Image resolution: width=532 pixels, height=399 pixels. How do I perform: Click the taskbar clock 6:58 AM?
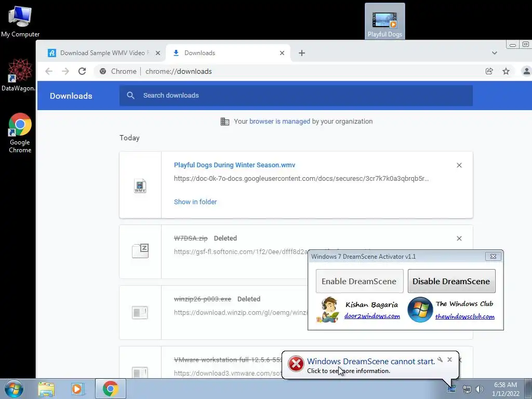pyautogui.click(x=506, y=389)
